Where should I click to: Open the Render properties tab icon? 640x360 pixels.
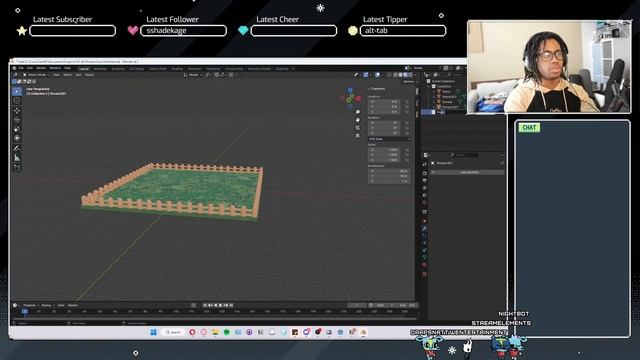(x=424, y=173)
